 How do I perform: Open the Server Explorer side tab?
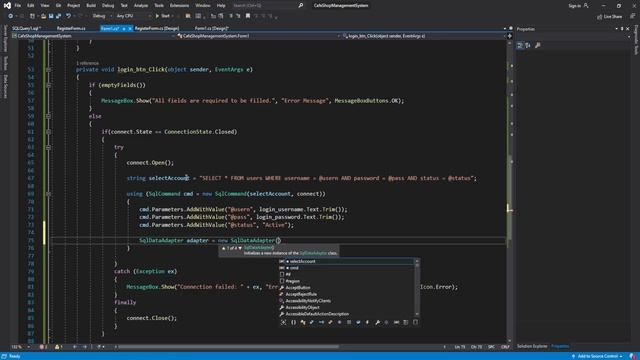point(5,38)
